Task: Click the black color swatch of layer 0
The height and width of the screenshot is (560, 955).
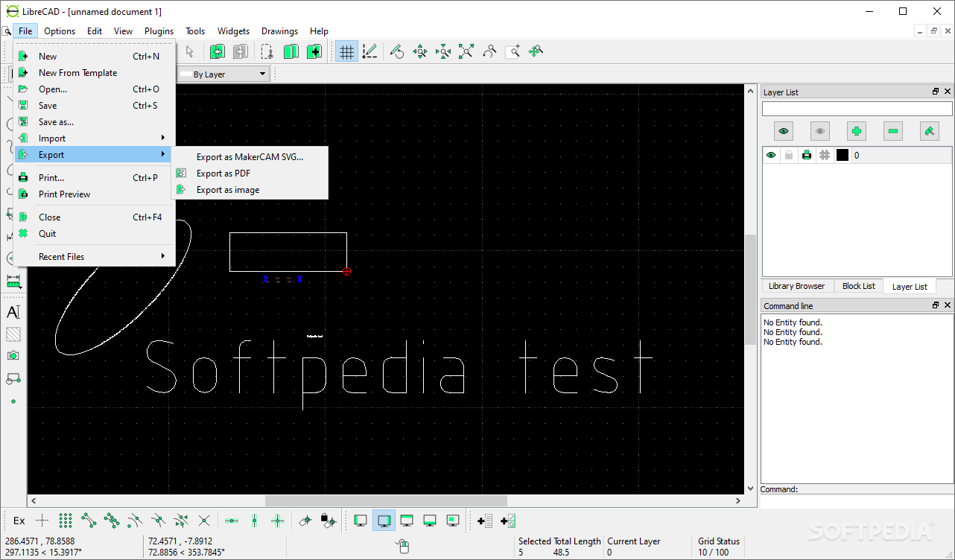Action: 843,155
